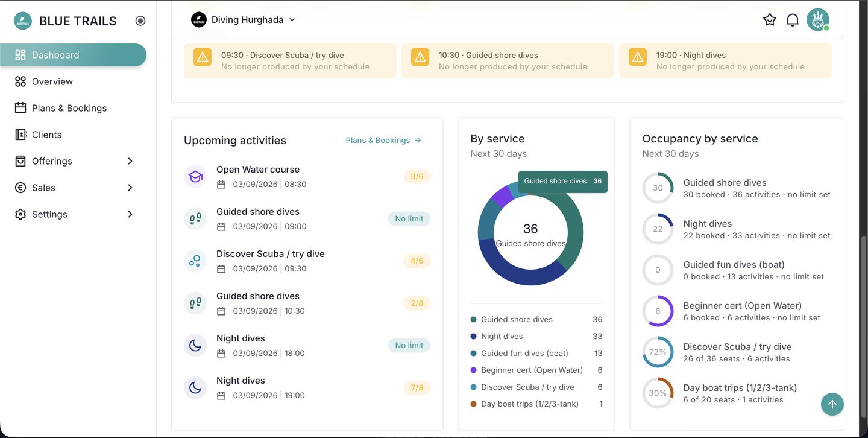
Task: Open the 10:30 Guided shore dives alert card
Action: click(508, 60)
